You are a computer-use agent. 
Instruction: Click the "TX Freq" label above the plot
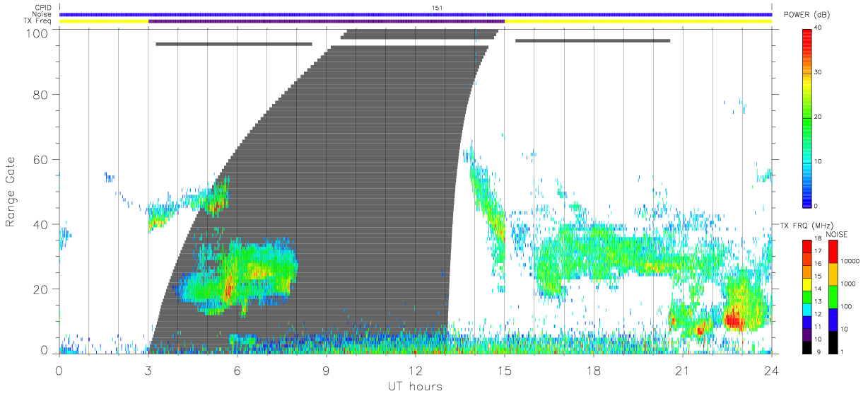[x=39, y=21]
